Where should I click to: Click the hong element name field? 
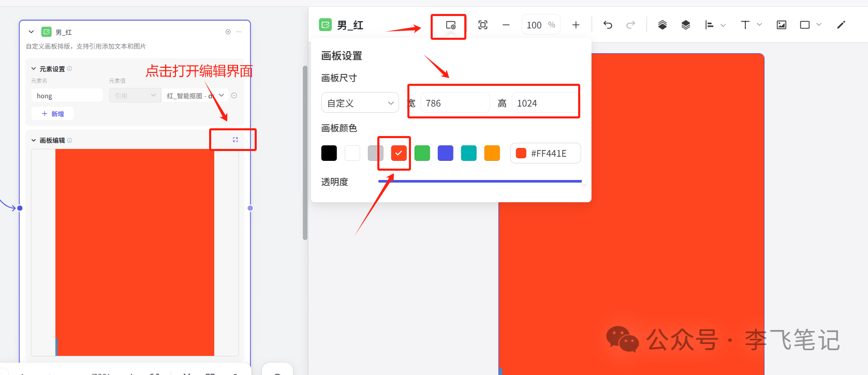[67, 96]
